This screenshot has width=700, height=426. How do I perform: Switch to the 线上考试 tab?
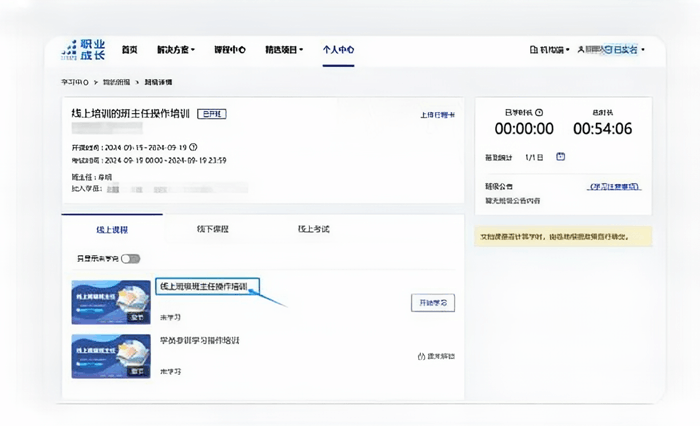(x=313, y=229)
